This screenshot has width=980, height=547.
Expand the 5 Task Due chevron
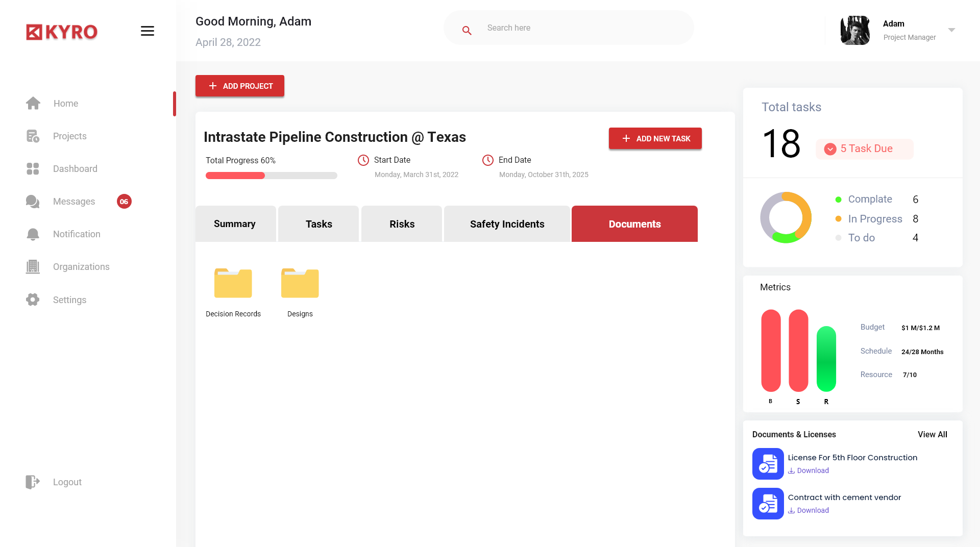(x=830, y=149)
